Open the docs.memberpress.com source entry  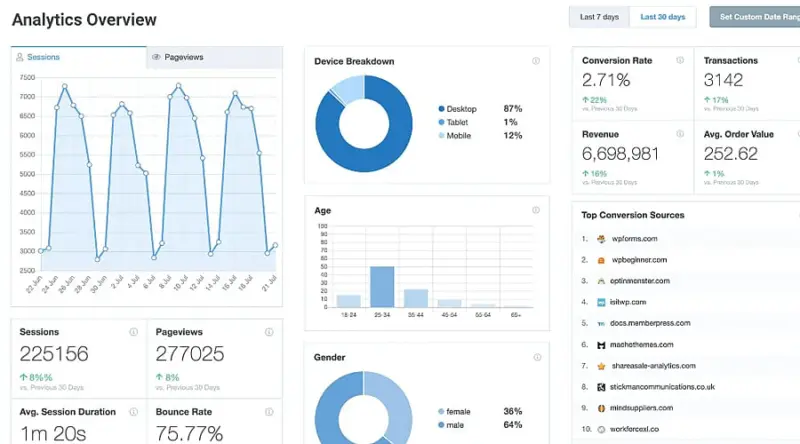(x=650, y=323)
